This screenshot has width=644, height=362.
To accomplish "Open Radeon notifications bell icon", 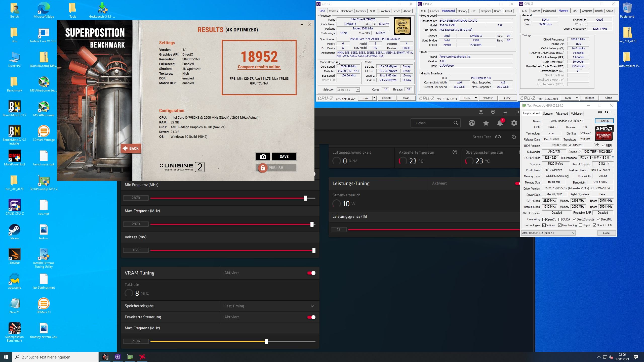I will click(500, 123).
